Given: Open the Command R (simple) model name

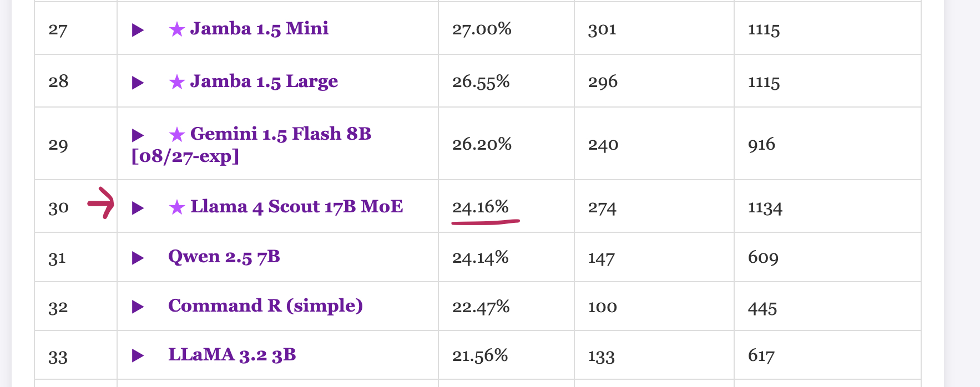Looking at the screenshot, I should 265,305.
